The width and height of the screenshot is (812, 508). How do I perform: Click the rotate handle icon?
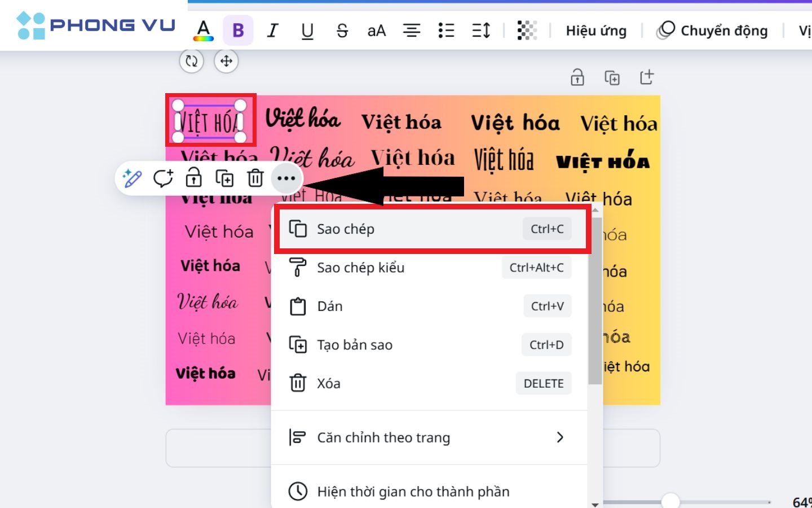click(191, 61)
